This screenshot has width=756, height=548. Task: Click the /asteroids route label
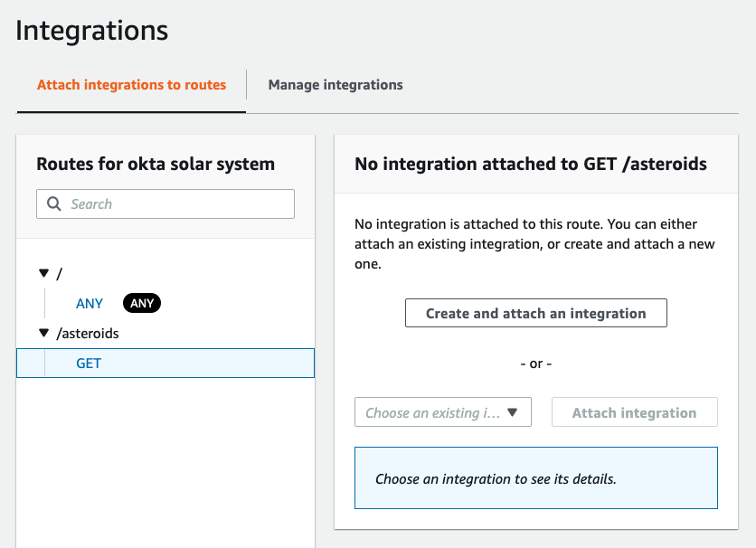click(x=88, y=333)
